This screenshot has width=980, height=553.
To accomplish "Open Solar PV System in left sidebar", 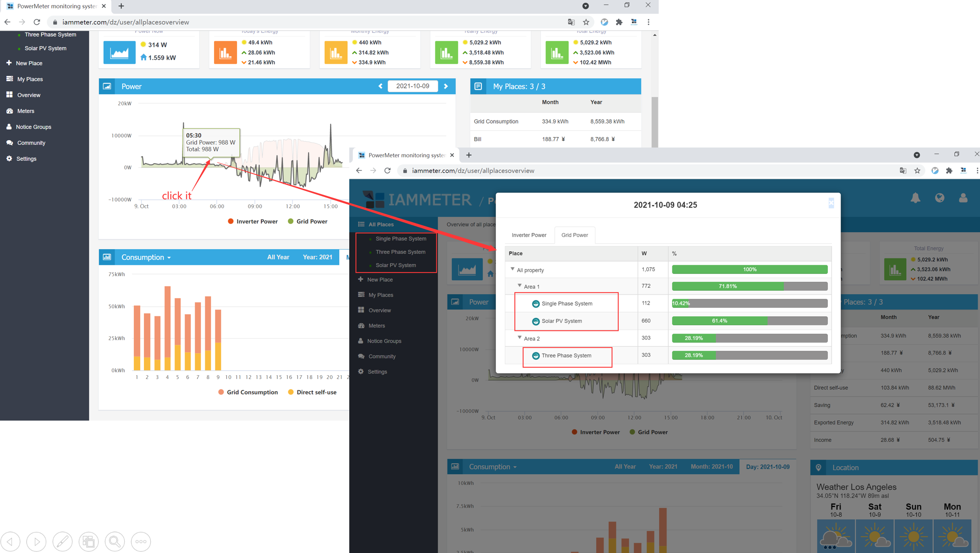I will [x=45, y=48].
